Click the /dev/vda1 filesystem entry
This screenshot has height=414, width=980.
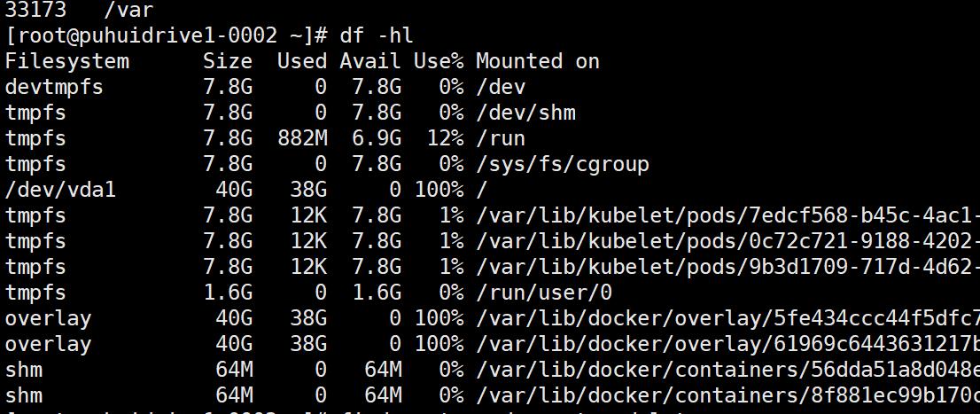pyautogui.click(x=60, y=190)
